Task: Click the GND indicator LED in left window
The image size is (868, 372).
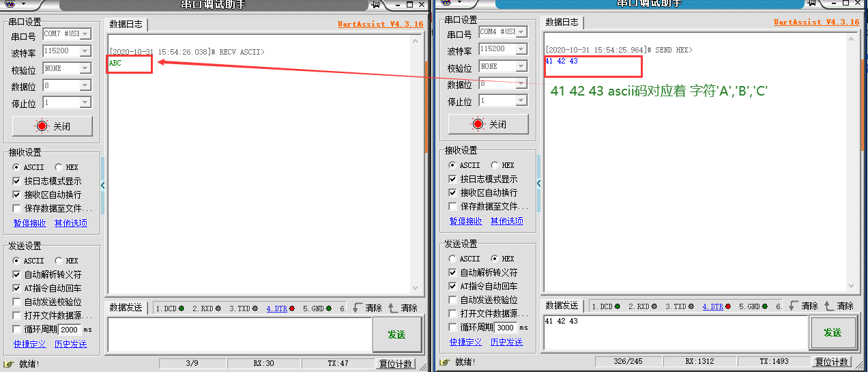Action: click(x=328, y=309)
